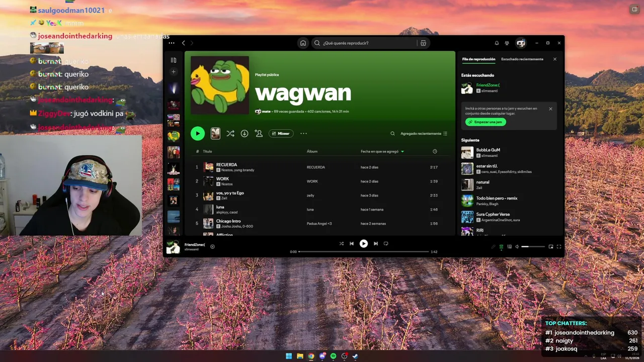Open the Spotify Home icon
Image resolution: width=644 pixels, height=362 pixels.
click(x=303, y=43)
